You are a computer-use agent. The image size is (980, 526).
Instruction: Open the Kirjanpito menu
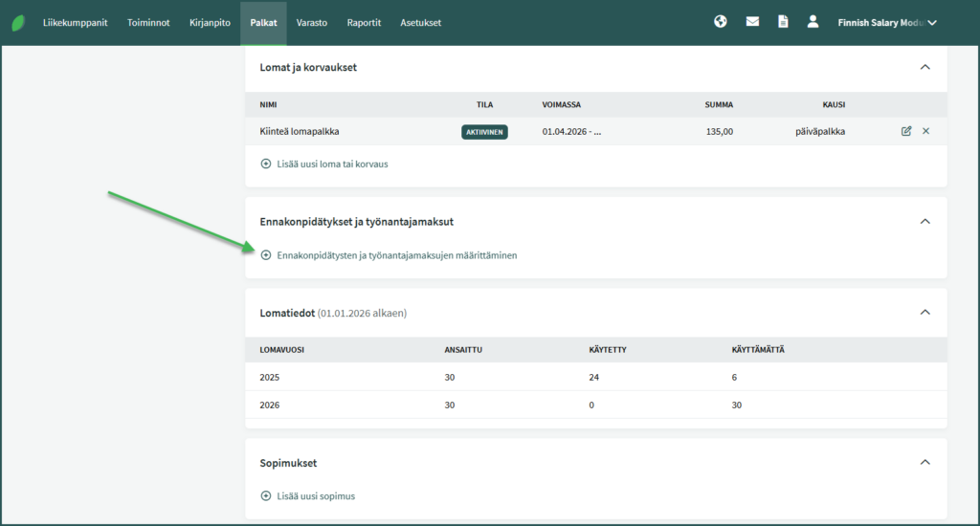(210, 23)
